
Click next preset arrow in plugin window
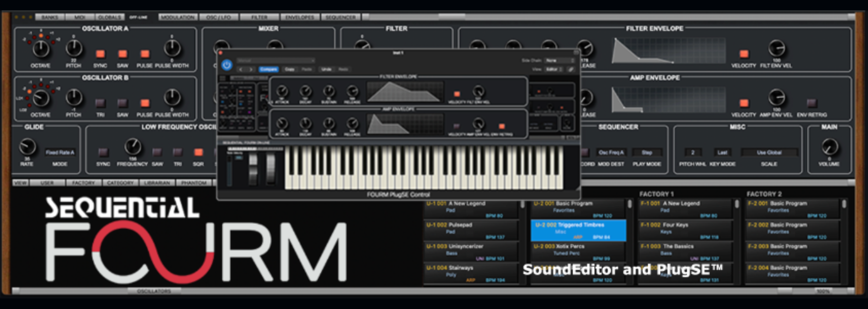pyautogui.click(x=251, y=69)
